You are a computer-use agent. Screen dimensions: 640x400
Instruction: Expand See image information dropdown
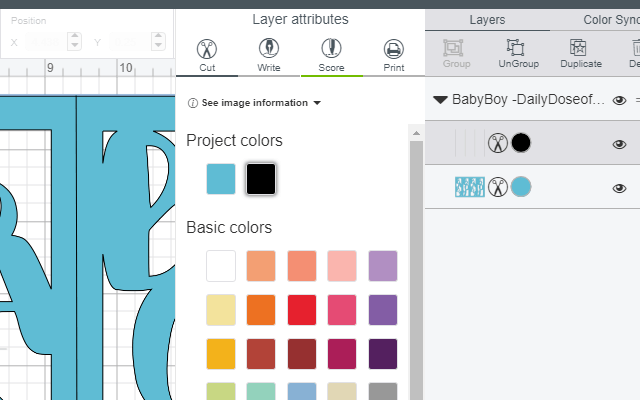coord(254,103)
